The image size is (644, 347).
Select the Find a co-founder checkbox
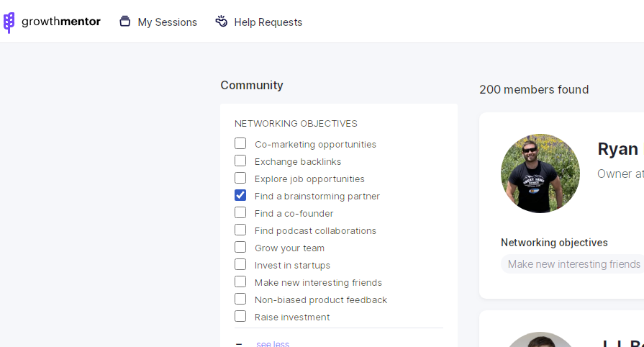pyautogui.click(x=240, y=212)
